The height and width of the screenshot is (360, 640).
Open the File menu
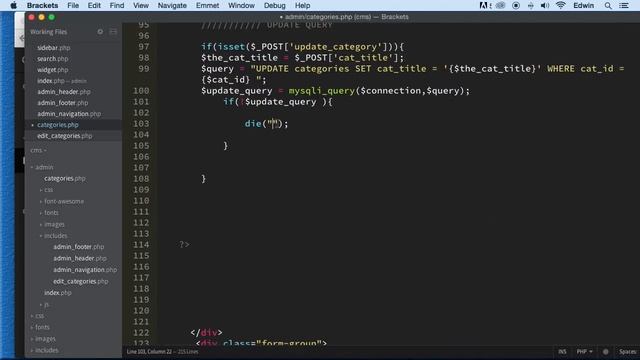click(73, 5)
